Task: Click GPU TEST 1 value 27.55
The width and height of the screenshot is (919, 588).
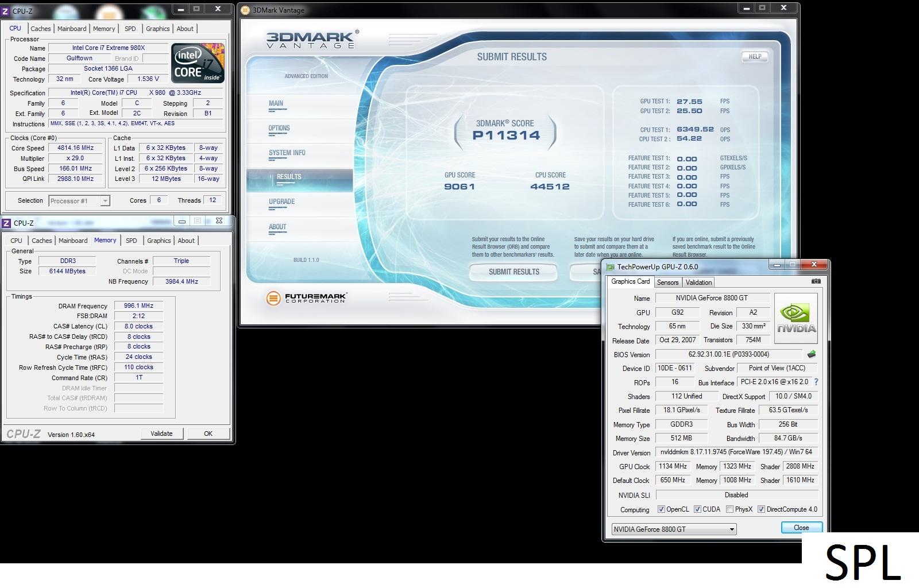Action: tap(689, 102)
